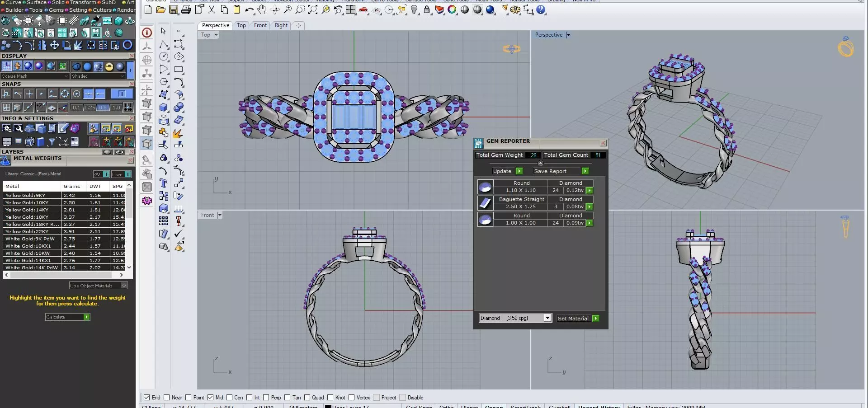
Task: Open the Diamond (3.52 spg) material dropdown
Action: coord(515,318)
